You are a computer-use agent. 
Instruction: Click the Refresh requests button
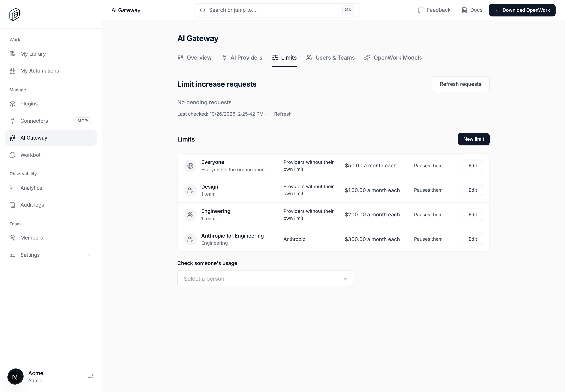(x=460, y=84)
